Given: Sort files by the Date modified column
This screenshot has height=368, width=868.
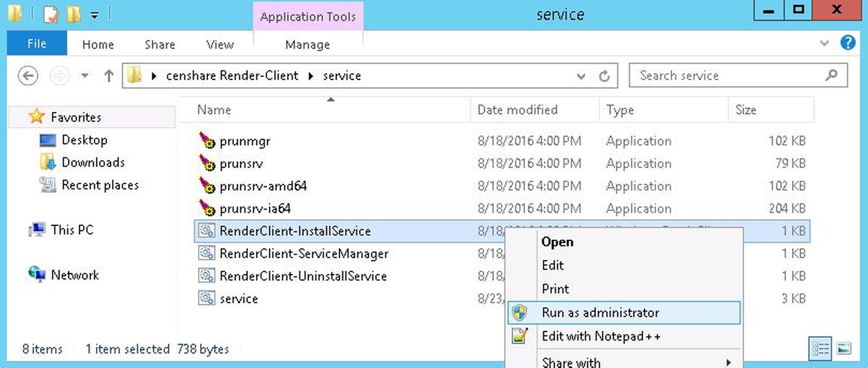Looking at the screenshot, I should (x=517, y=110).
